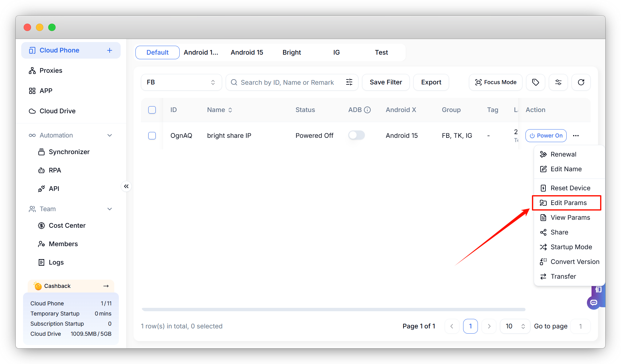Viewport: 621px width, 364px height.
Task: Click the Power On button
Action: pyautogui.click(x=546, y=136)
